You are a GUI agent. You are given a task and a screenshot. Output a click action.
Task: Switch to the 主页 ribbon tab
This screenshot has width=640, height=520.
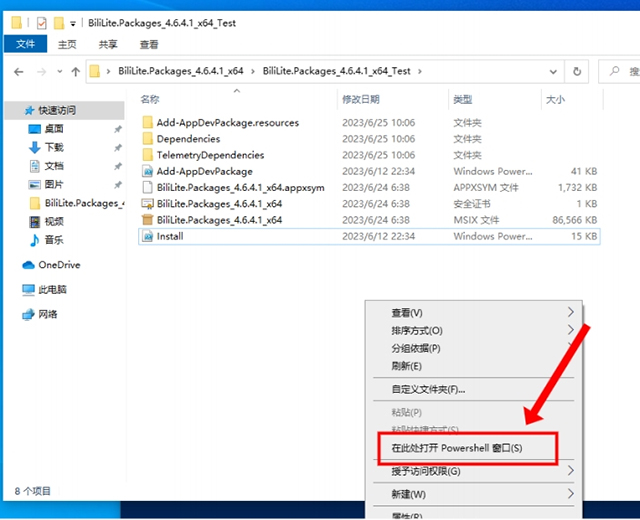coord(67,44)
